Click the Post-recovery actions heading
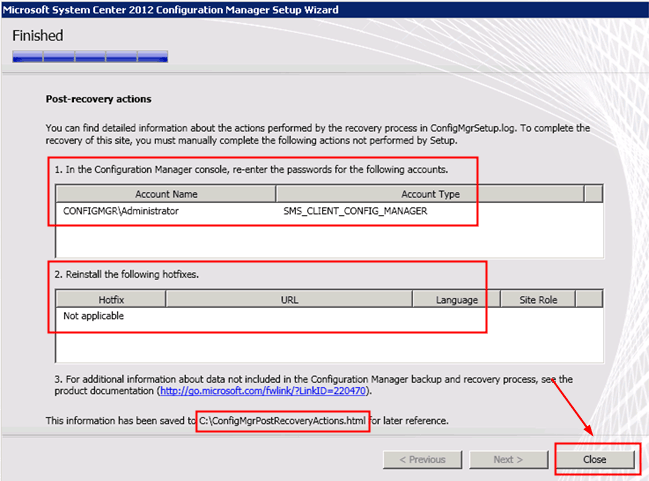The width and height of the screenshot is (649, 481). click(99, 99)
